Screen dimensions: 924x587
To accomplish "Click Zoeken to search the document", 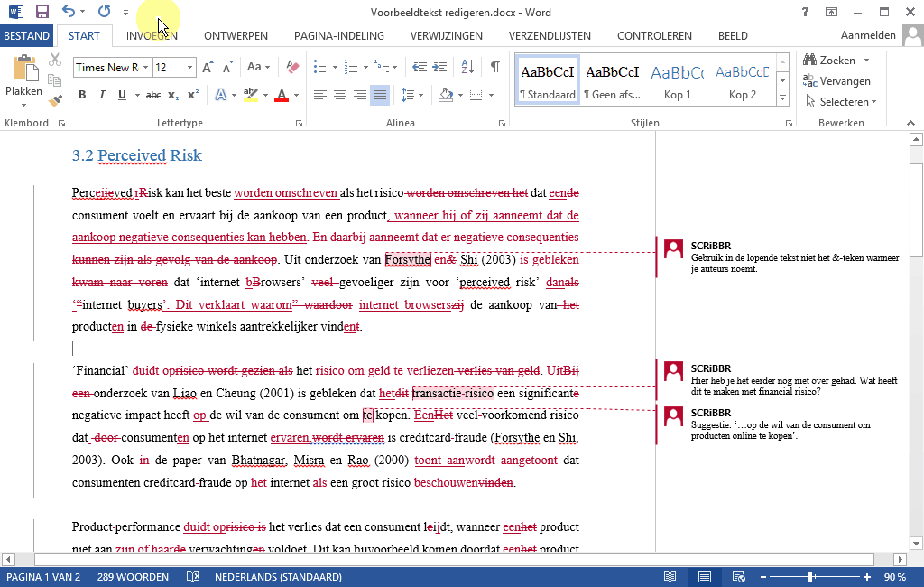I will (830, 61).
